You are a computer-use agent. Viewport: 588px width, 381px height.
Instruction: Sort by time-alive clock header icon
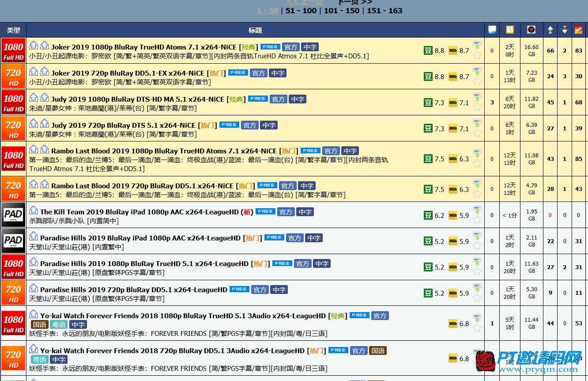(510, 30)
